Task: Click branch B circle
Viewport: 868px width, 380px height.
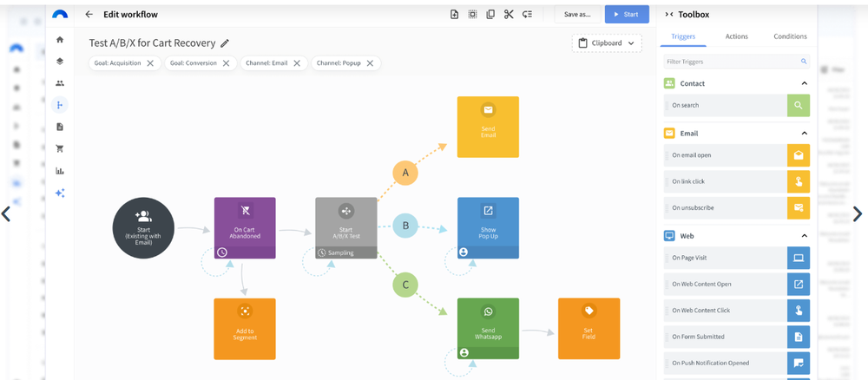Action: [x=405, y=226]
